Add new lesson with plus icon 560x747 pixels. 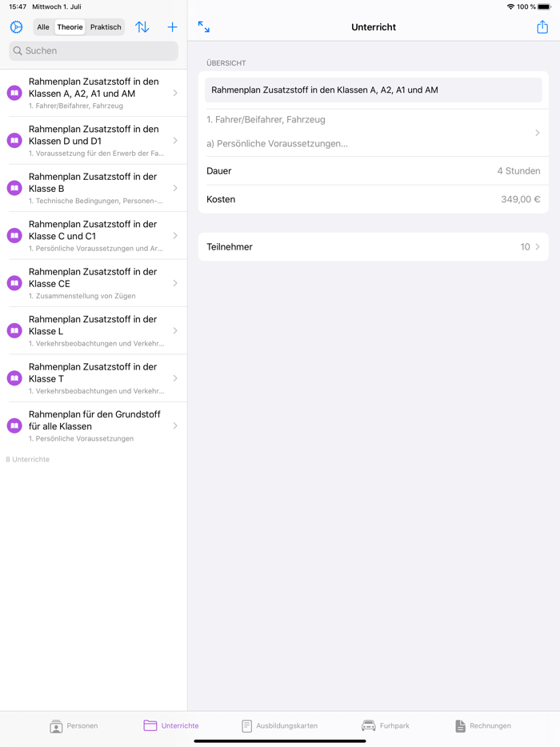click(x=172, y=27)
